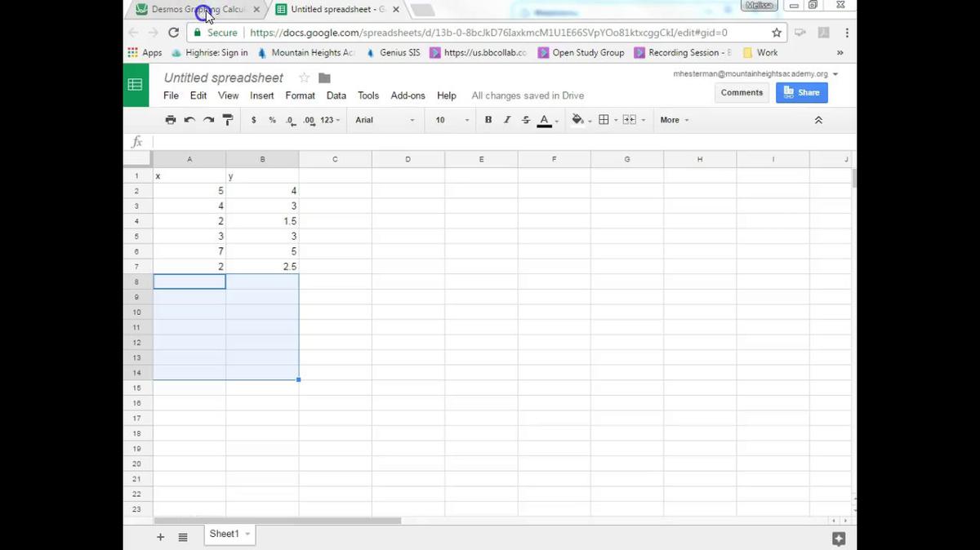980x550 pixels.
Task: Open Highrise: Sign in bookmark
Action: coord(209,52)
